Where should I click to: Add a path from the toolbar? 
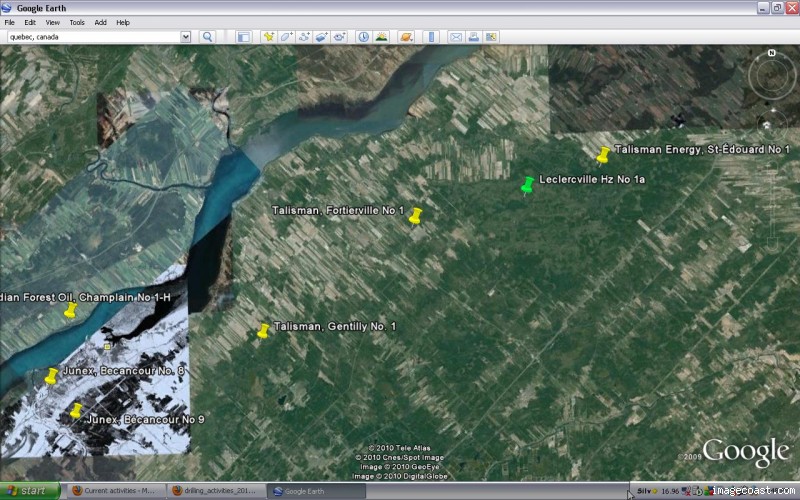[x=304, y=37]
